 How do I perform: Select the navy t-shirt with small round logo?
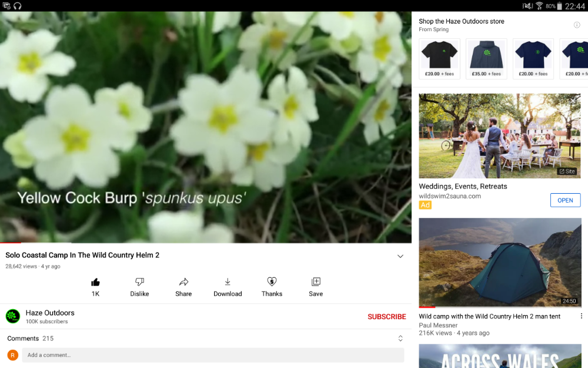point(533,58)
